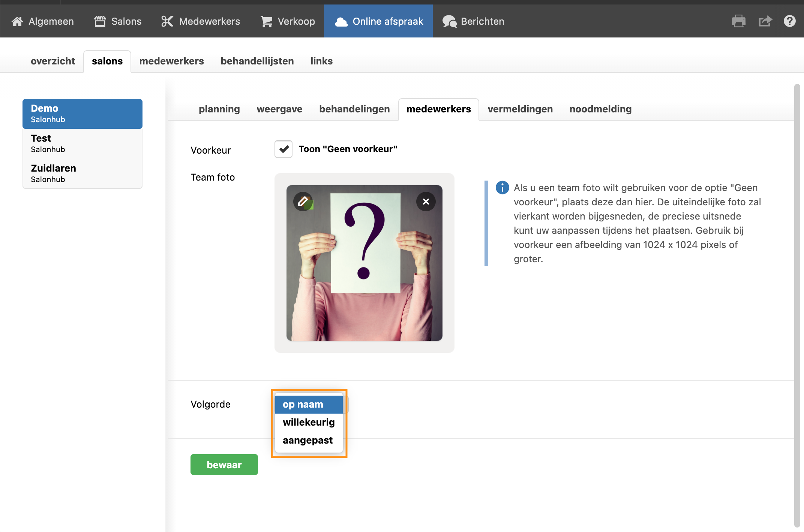Click the print icon in top bar
804x532 pixels.
(738, 21)
